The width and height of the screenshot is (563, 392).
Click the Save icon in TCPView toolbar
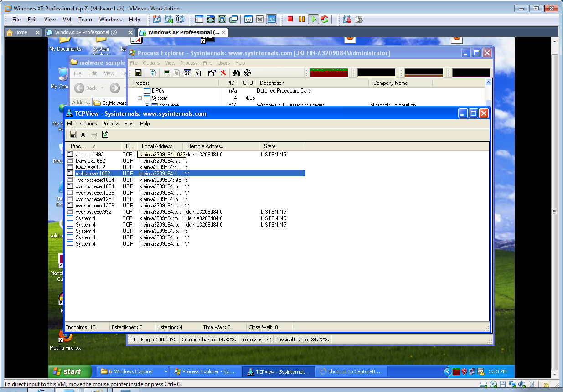coord(72,134)
